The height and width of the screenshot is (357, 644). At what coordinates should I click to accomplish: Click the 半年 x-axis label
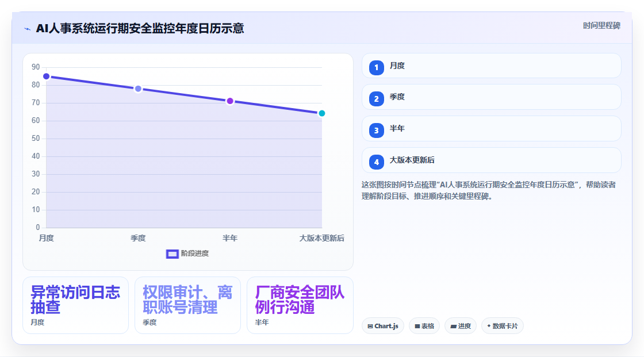[x=230, y=238]
